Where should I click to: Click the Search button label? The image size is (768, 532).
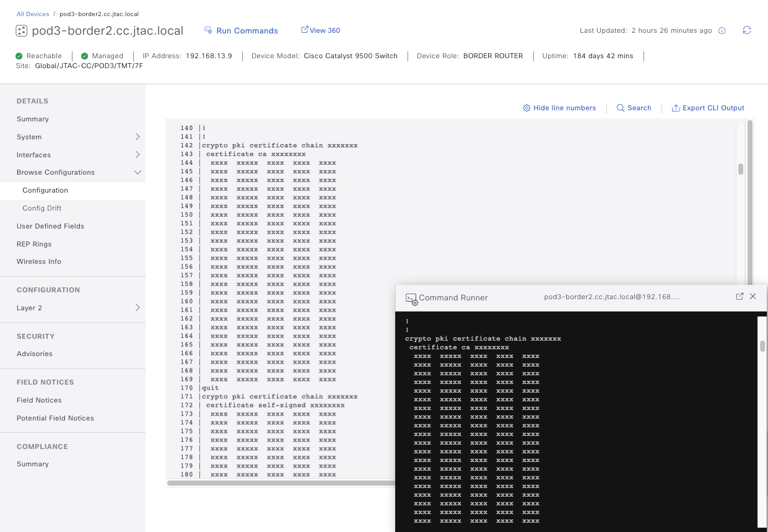pos(639,108)
